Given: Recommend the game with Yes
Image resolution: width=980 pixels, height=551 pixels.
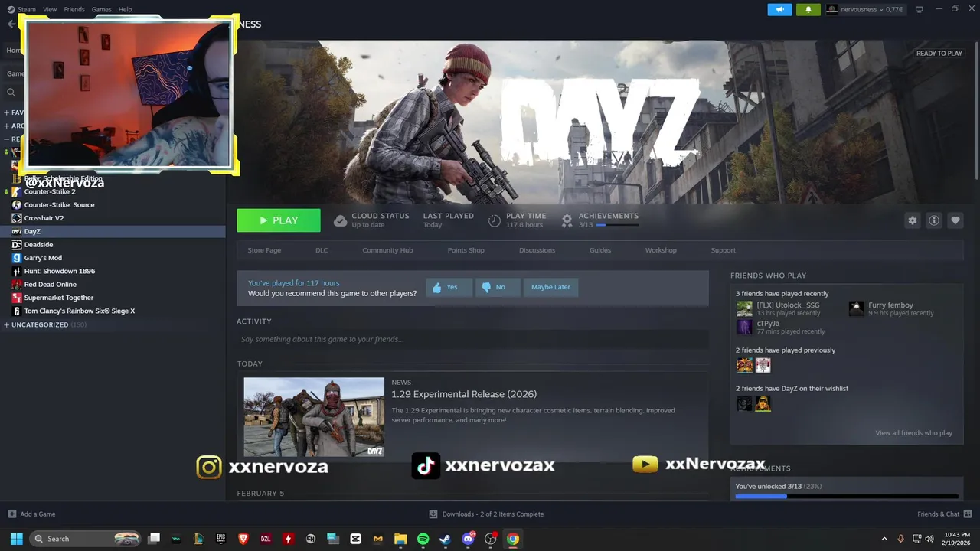Looking at the screenshot, I should 448,288.
